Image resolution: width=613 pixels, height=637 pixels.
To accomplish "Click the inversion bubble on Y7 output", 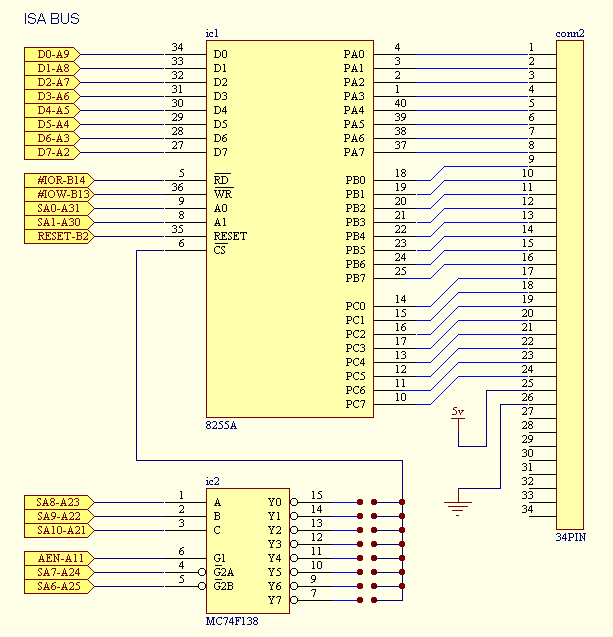I will (x=294, y=600).
